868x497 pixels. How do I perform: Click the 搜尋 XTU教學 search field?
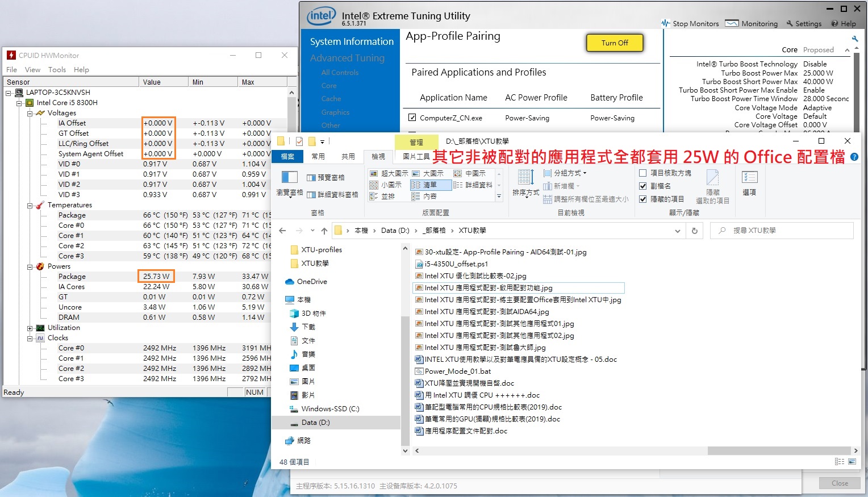[x=782, y=231]
